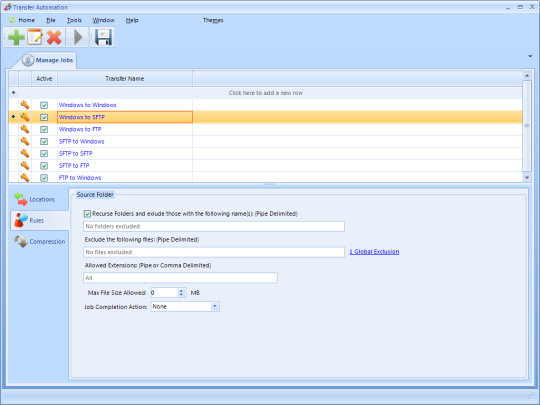Image resolution: width=540 pixels, height=405 pixels.
Task: Toggle Active checkbox for Windows to Windows
Action: pos(44,105)
